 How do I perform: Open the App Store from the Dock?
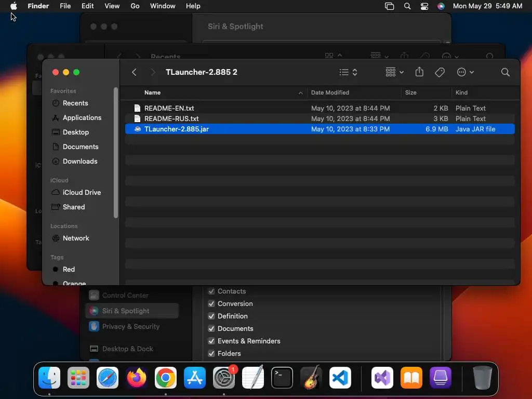[x=195, y=378]
